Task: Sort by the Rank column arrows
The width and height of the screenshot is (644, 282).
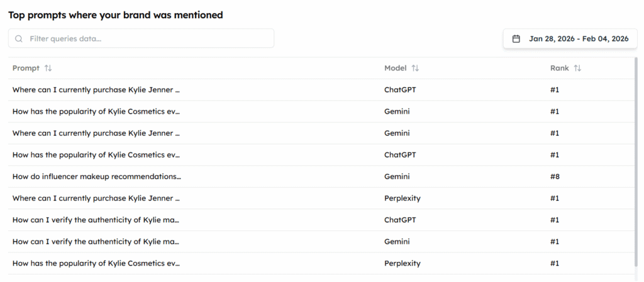Action: (577, 68)
